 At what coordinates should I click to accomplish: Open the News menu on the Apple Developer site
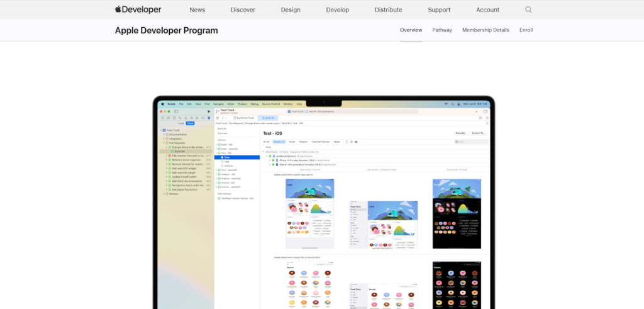(197, 10)
